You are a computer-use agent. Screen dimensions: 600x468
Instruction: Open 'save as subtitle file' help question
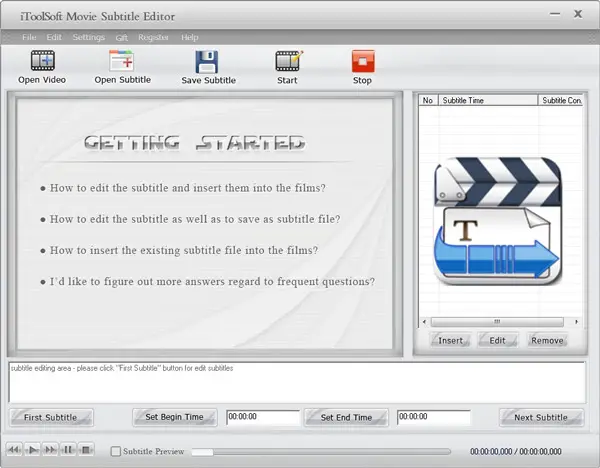click(x=195, y=219)
